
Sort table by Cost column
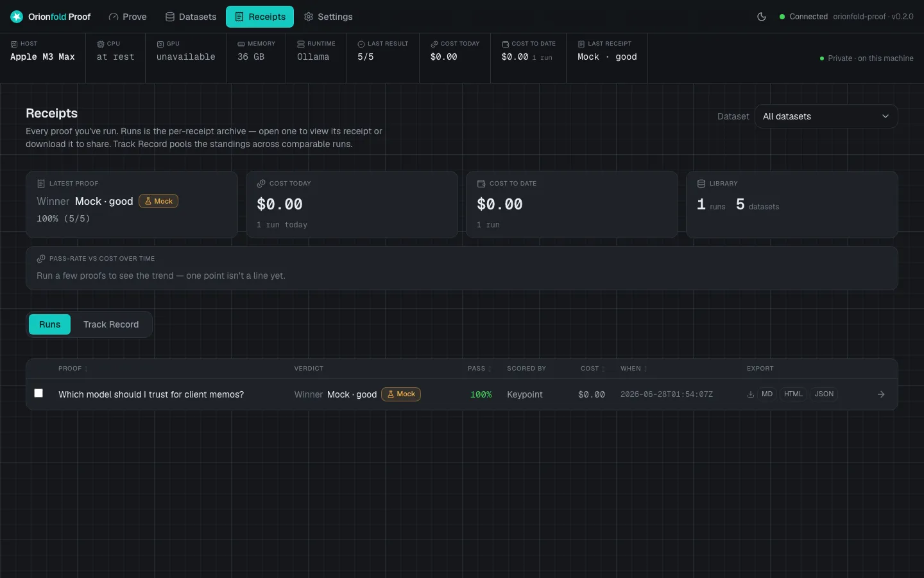point(592,369)
